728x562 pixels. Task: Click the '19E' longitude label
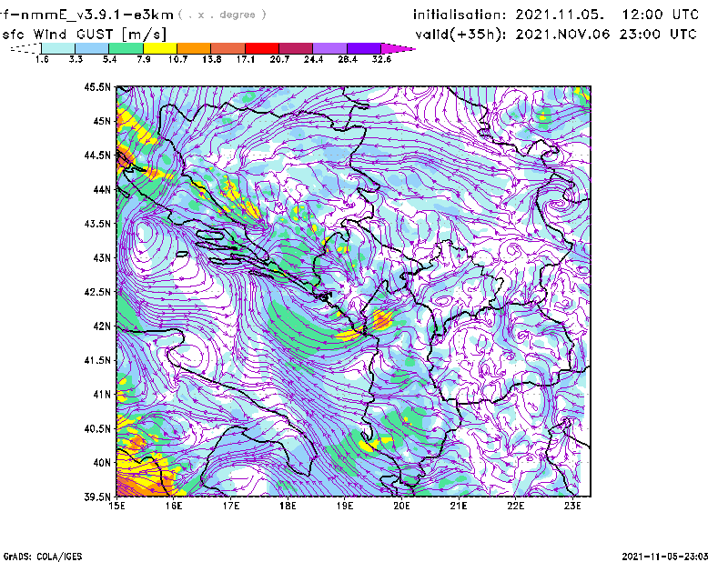(x=345, y=506)
